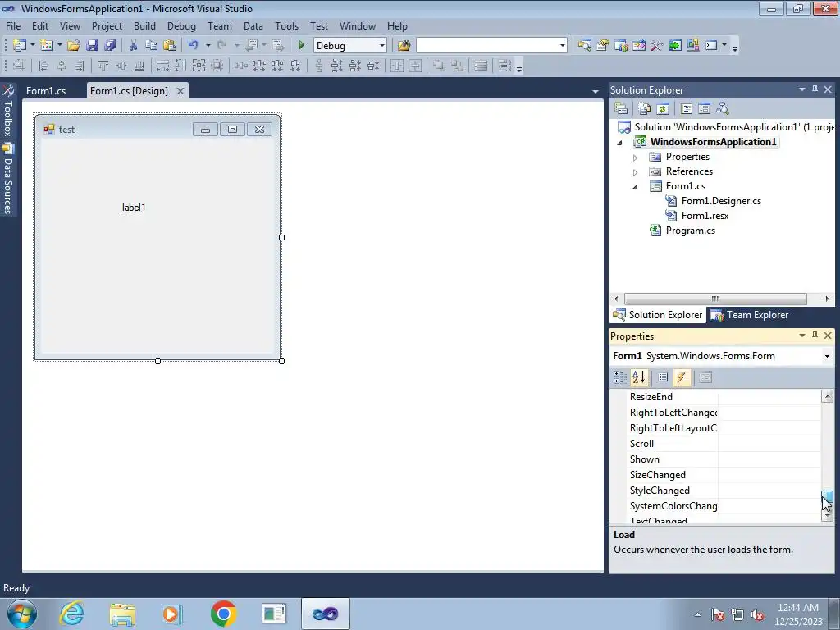Open the Form1 object selector dropdown in Properties
Screen dimensions: 840x630
point(827,356)
